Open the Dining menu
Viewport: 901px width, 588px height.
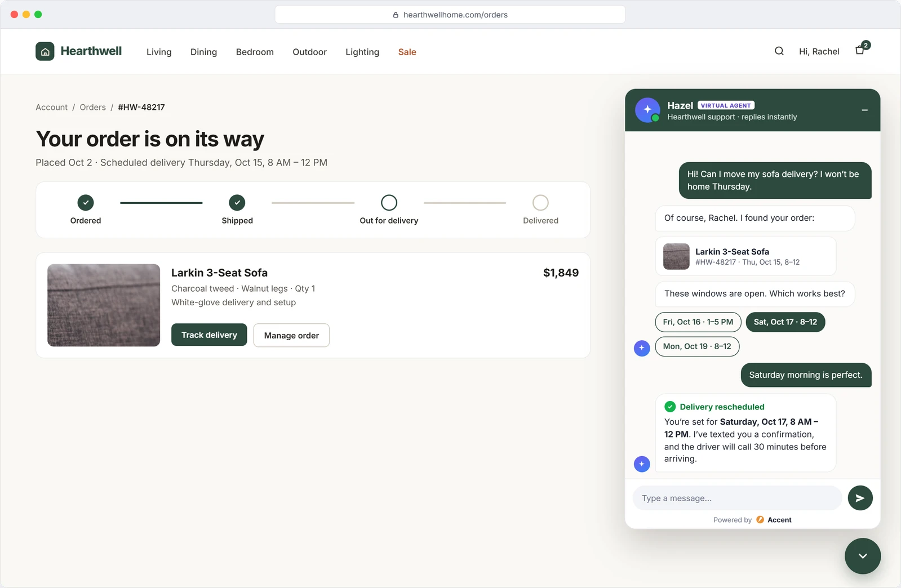click(203, 52)
